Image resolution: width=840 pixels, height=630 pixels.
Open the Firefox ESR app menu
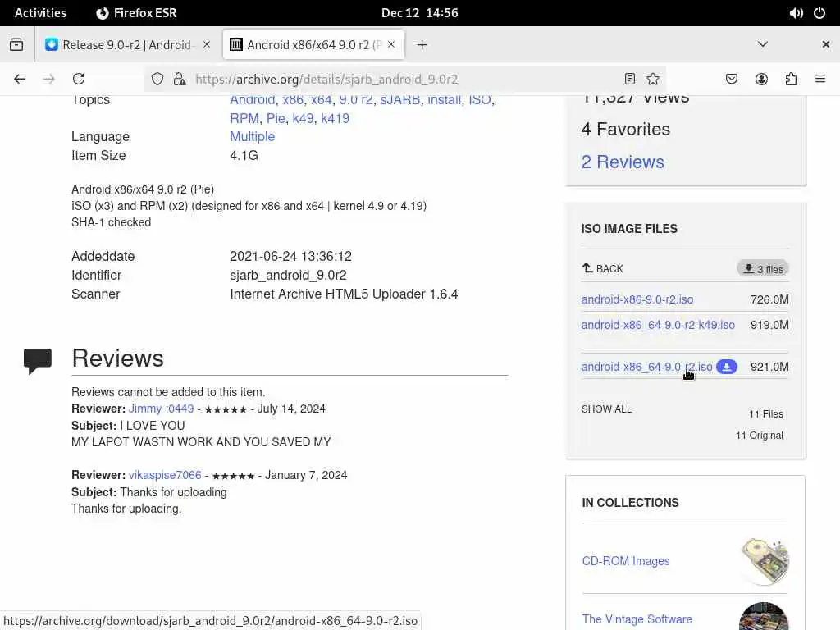coord(136,13)
